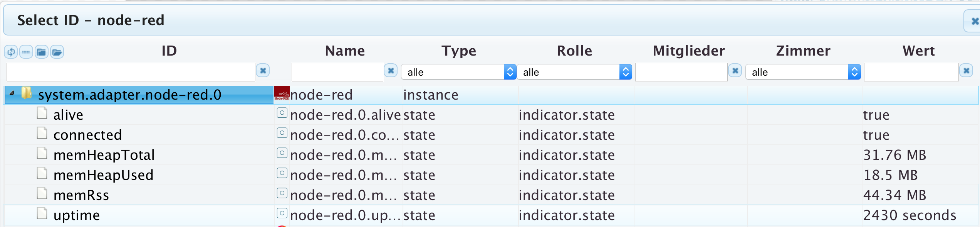The width and height of the screenshot is (980, 227).
Task: Toggle list view button in toolbar
Action: click(26, 52)
